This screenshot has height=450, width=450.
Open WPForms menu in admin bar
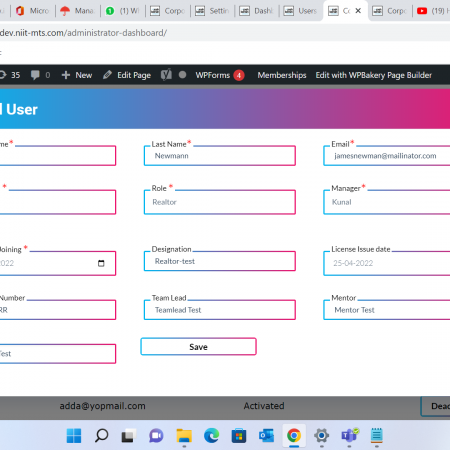tap(220, 75)
